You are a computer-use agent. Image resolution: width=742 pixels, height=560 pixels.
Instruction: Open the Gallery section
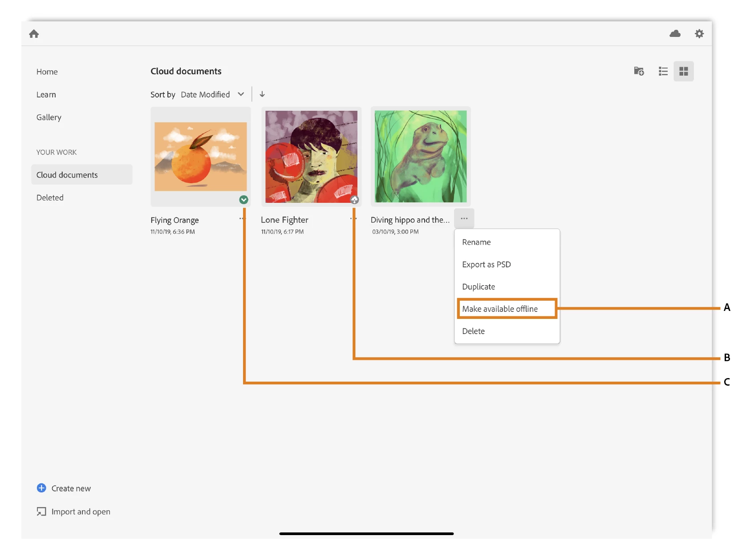[x=49, y=117]
